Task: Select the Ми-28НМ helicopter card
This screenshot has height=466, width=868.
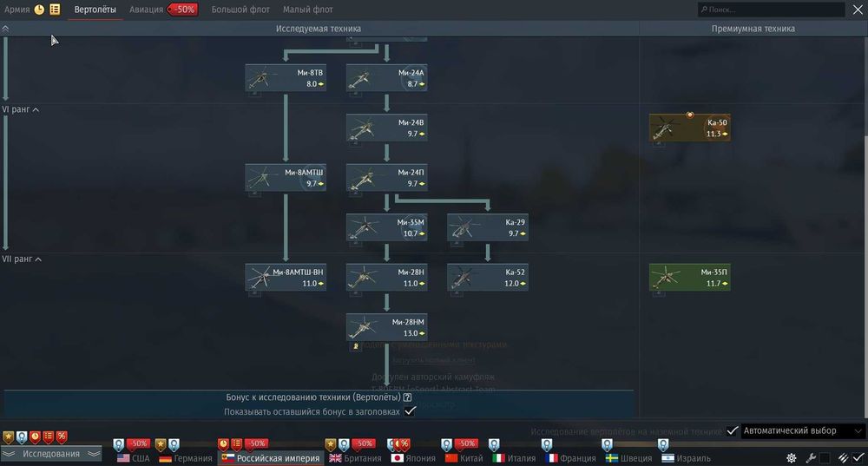Action: [x=386, y=327]
